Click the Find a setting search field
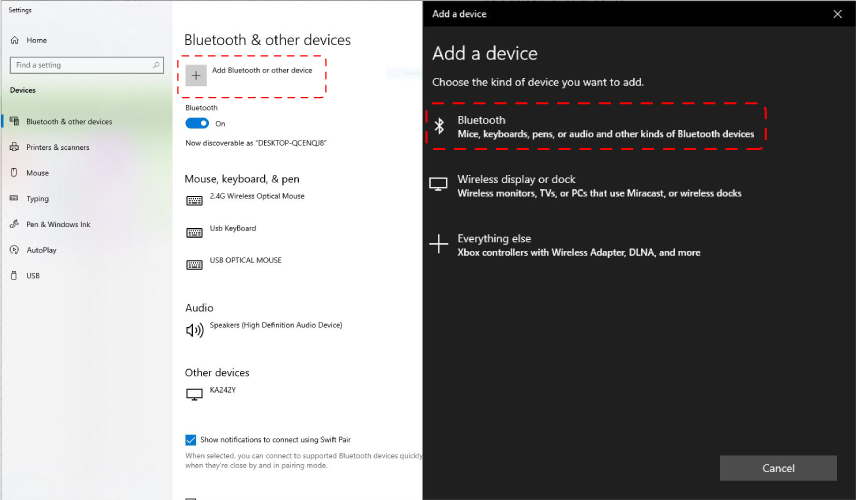Image resolution: width=856 pixels, height=500 pixels. click(x=86, y=65)
